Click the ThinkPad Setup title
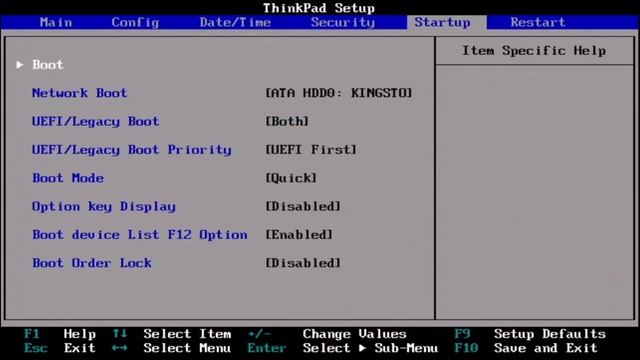640x360 pixels. point(319,8)
